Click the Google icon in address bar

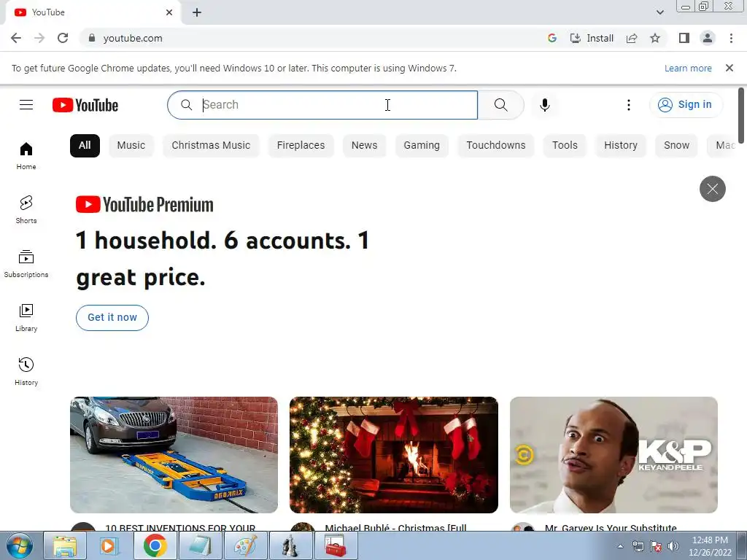[x=551, y=38]
